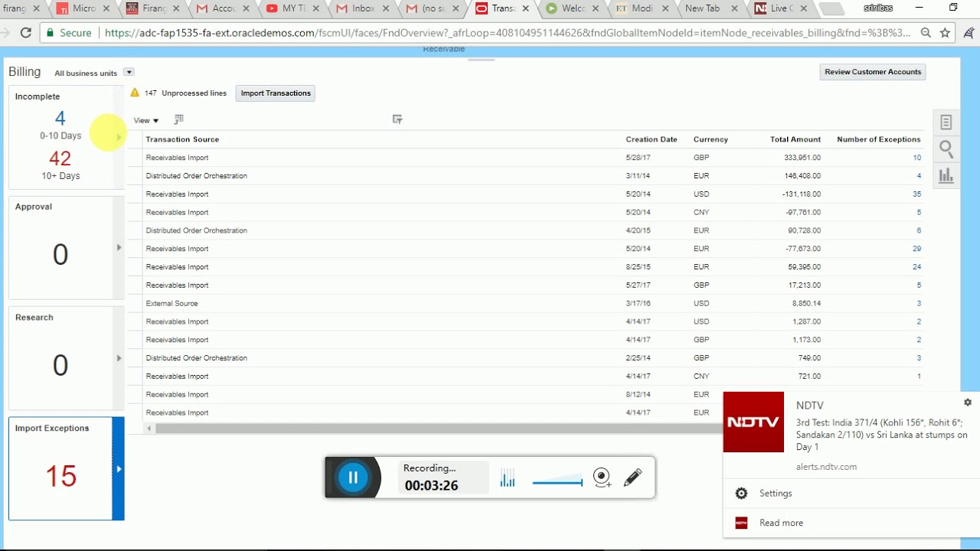Viewport: 980px width, 551px height.
Task: Click the NDTV logo thumbnail in notification
Action: tap(753, 422)
